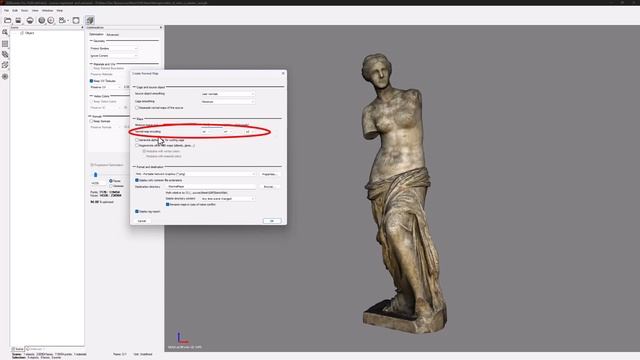Toggle the highlighted normal map toolbar icon
Image resolution: width=640 pixels, height=360 pixels.
coord(90,20)
